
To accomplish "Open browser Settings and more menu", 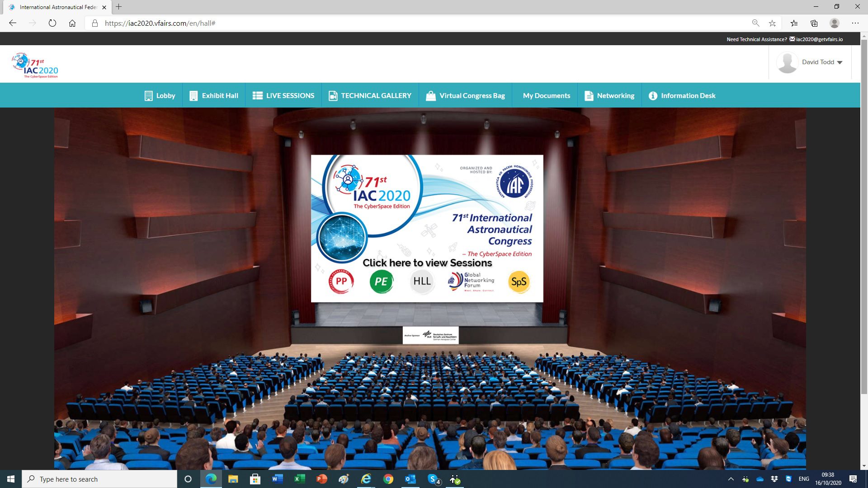I will coord(855,23).
